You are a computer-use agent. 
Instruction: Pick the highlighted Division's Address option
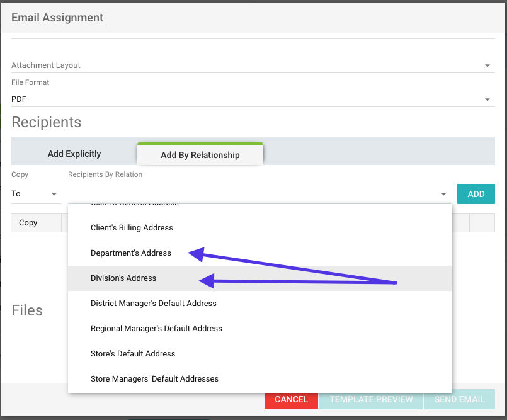coord(123,278)
